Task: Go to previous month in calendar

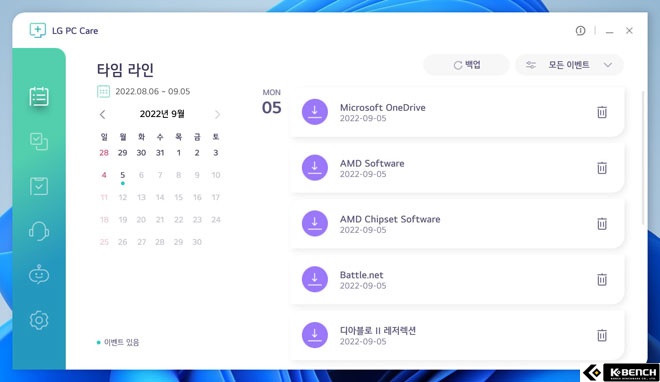Action: [x=102, y=114]
